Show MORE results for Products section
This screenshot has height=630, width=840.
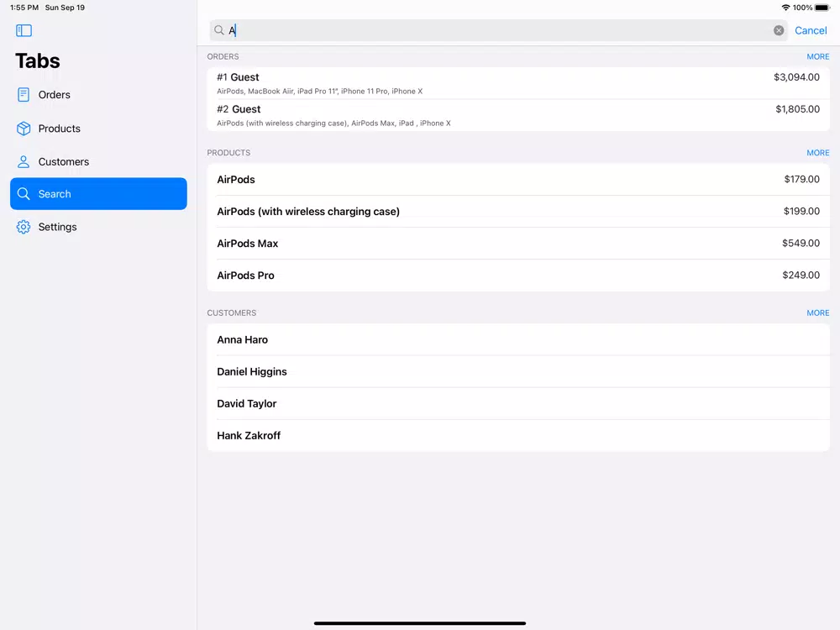pos(817,153)
